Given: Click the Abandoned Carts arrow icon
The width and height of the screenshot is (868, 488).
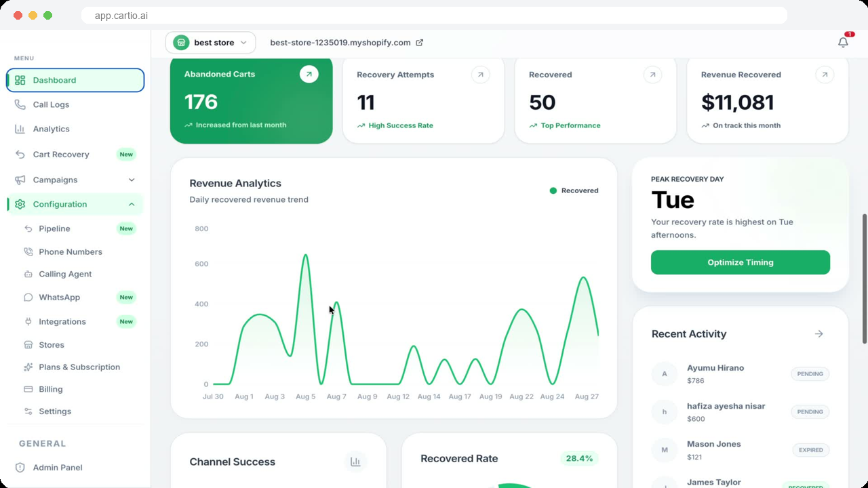Looking at the screenshot, I should coord(309,74).
